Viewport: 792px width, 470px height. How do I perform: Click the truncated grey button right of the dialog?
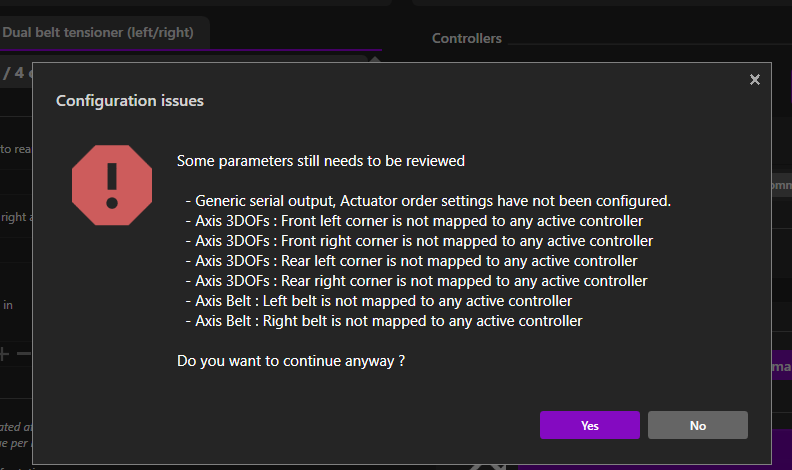777,185
